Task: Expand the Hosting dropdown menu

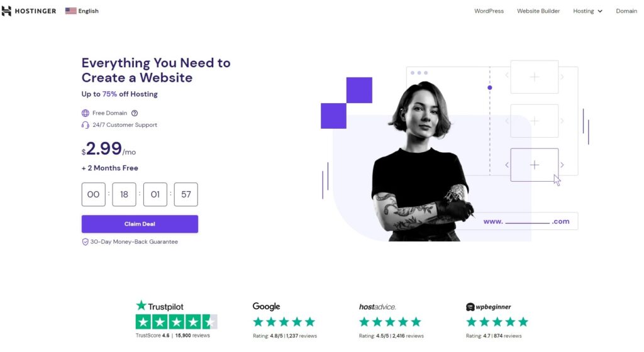Action: tap(588, 11)
